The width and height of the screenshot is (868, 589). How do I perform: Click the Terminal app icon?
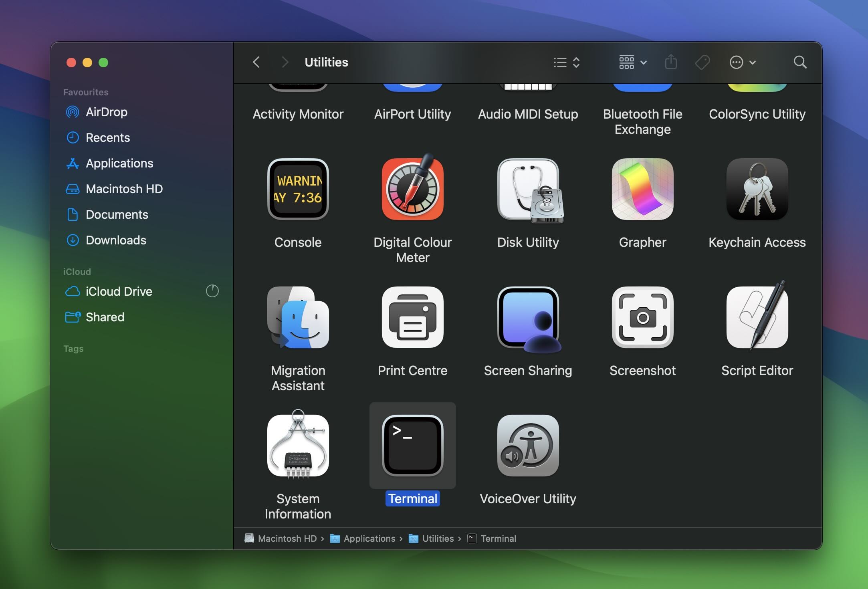point(412,446)
